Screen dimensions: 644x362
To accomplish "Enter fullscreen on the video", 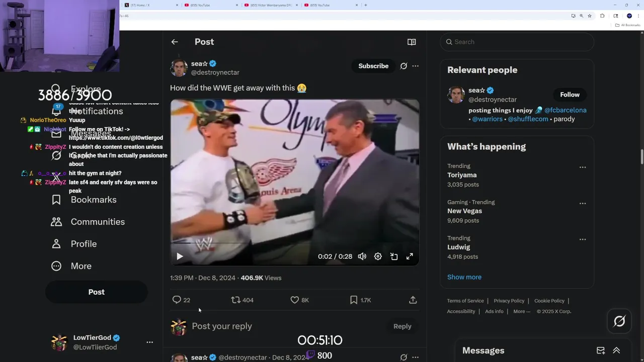I will click(410, 256).
